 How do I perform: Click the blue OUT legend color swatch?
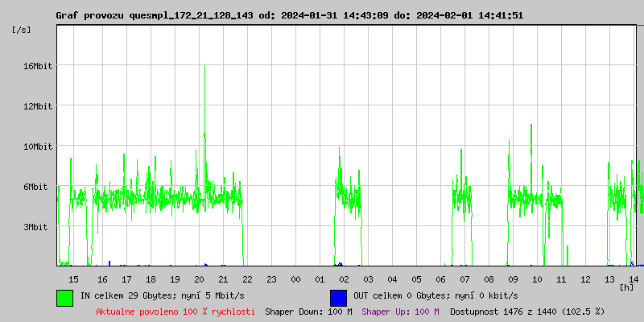click(338, 297)
